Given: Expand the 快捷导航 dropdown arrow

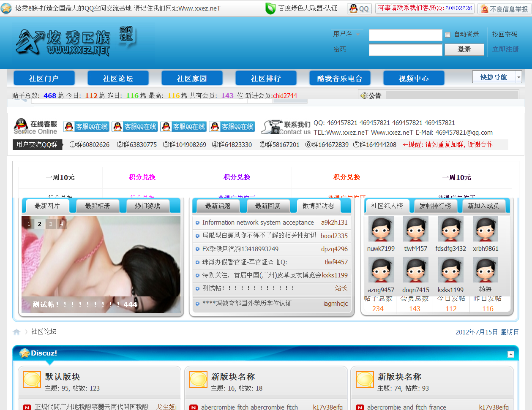Looking at the screenshot, I should coord(519,77).
